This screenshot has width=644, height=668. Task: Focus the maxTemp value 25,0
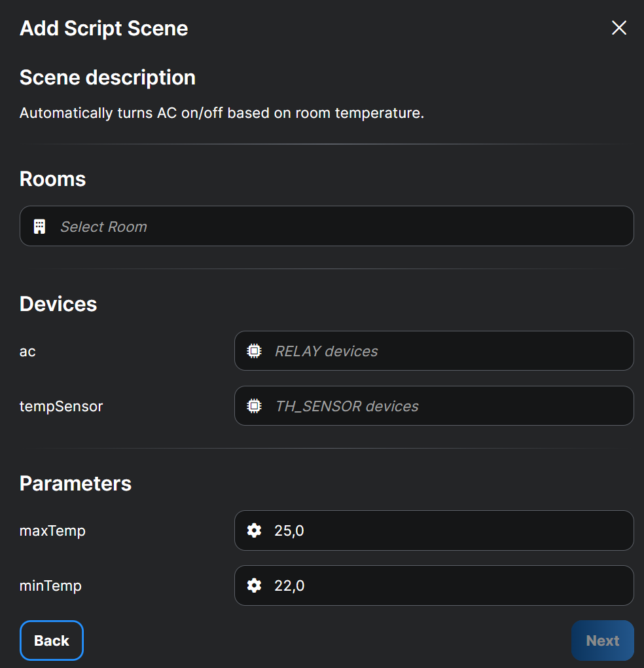pyautogui.click(x=445, y=530)
